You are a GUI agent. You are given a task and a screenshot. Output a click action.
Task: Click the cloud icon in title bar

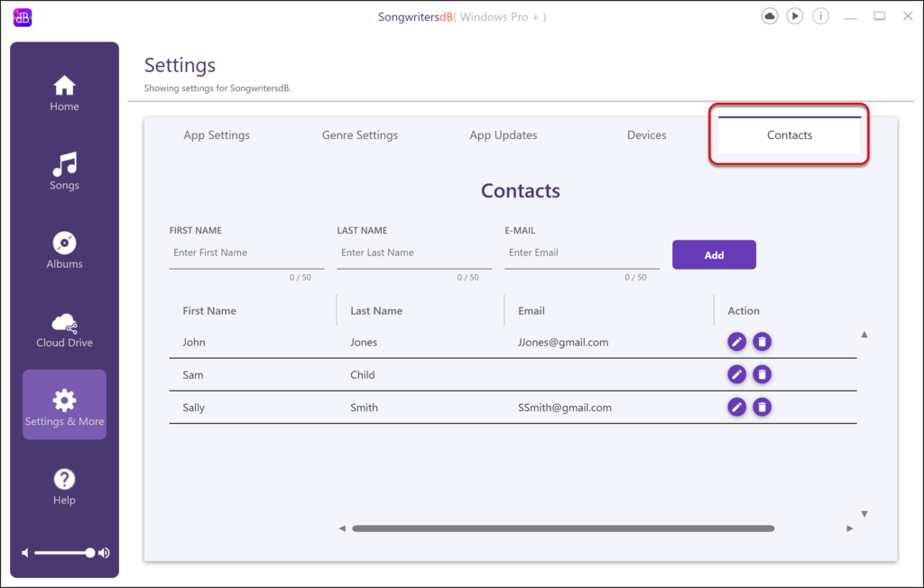click(770, 16)
